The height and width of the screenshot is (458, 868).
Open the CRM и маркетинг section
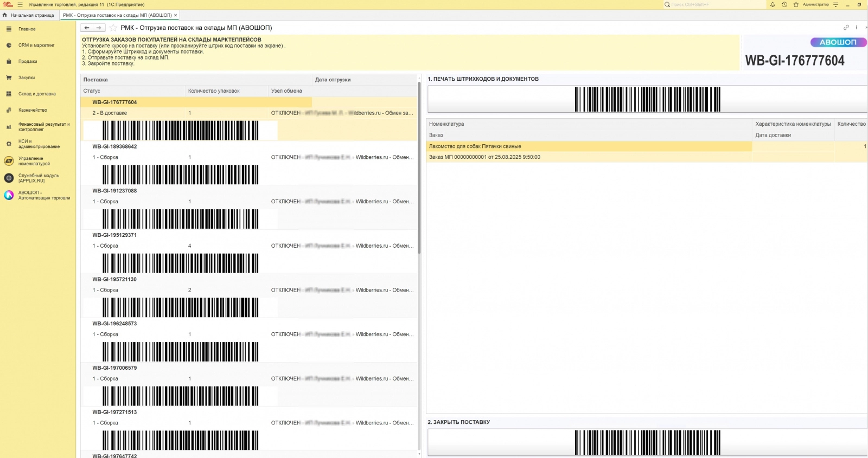(x=36, y=46)
